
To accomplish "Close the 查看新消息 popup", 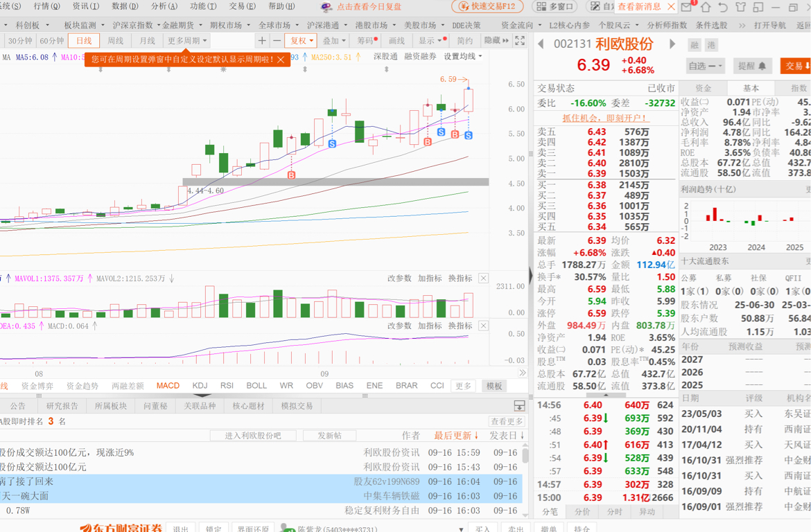I will pos(671,7).
